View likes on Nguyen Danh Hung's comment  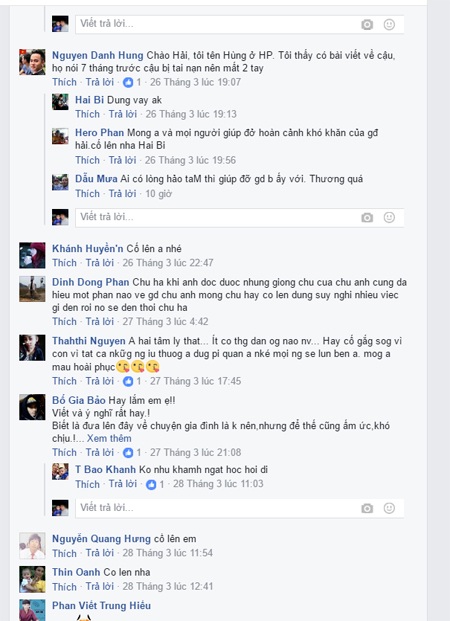[132, 82]
